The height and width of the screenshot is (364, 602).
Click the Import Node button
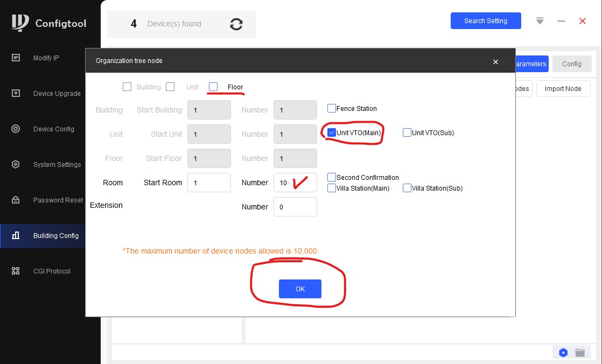click(563, 89)
